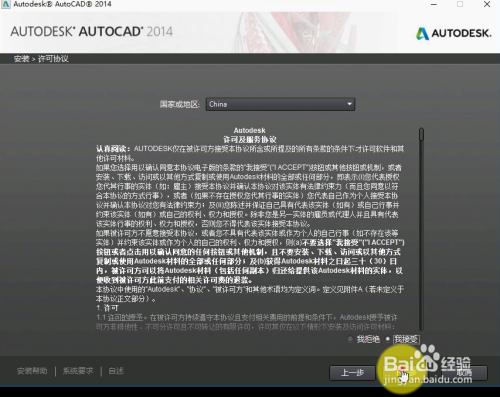The image size is (500, 397).
Task: Click the Autodesk logo in the header
Action: click(454, 33)
